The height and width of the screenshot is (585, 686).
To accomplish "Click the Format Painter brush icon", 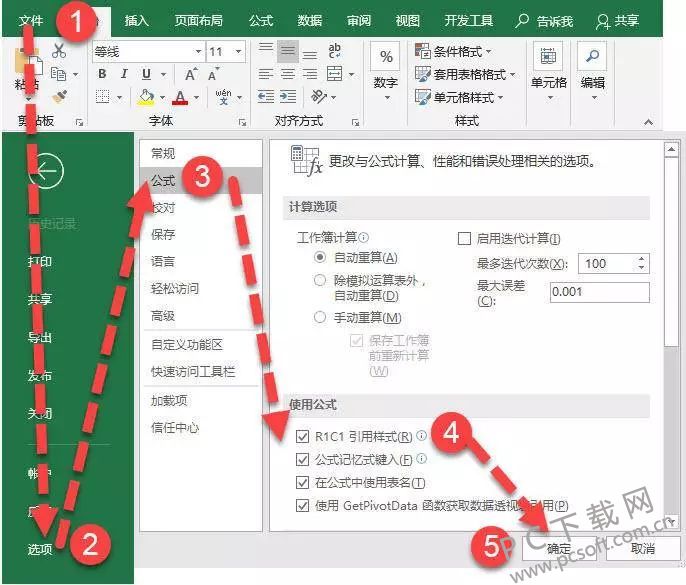I will coord(59,97).
